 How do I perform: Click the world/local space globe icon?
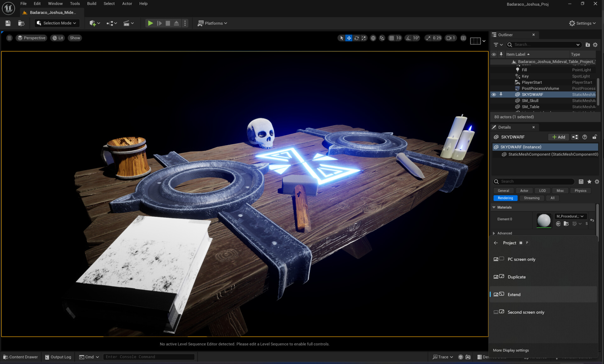tap(373, 38)
